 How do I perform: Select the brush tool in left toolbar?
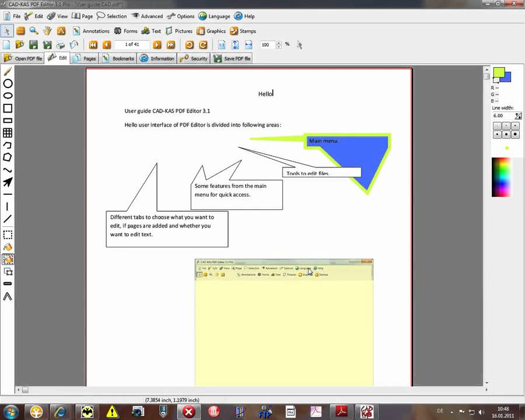click(x=8, y=71)
